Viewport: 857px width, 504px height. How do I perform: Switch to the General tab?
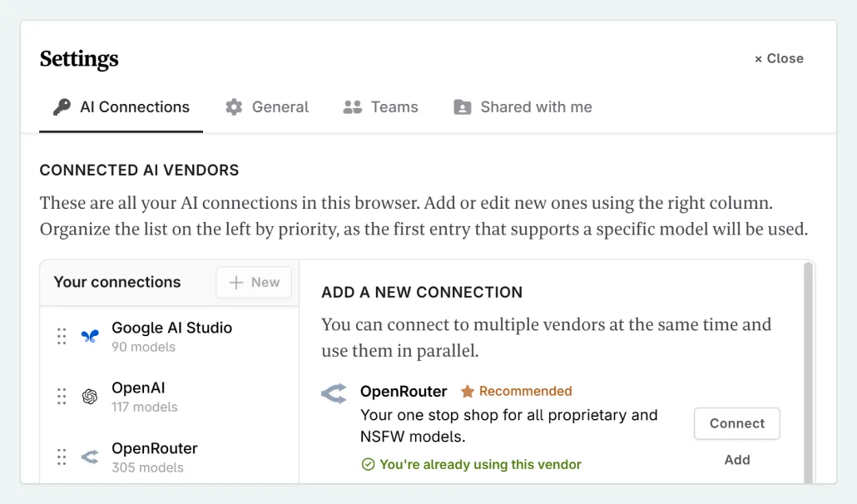point(280,107)
